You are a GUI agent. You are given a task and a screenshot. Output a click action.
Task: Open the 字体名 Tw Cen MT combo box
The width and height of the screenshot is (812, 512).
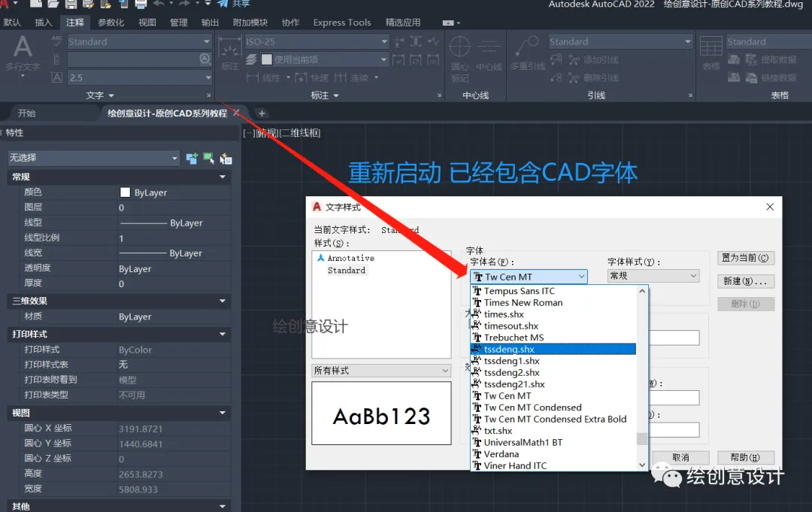pyautogui.click(x=529, y=277)
